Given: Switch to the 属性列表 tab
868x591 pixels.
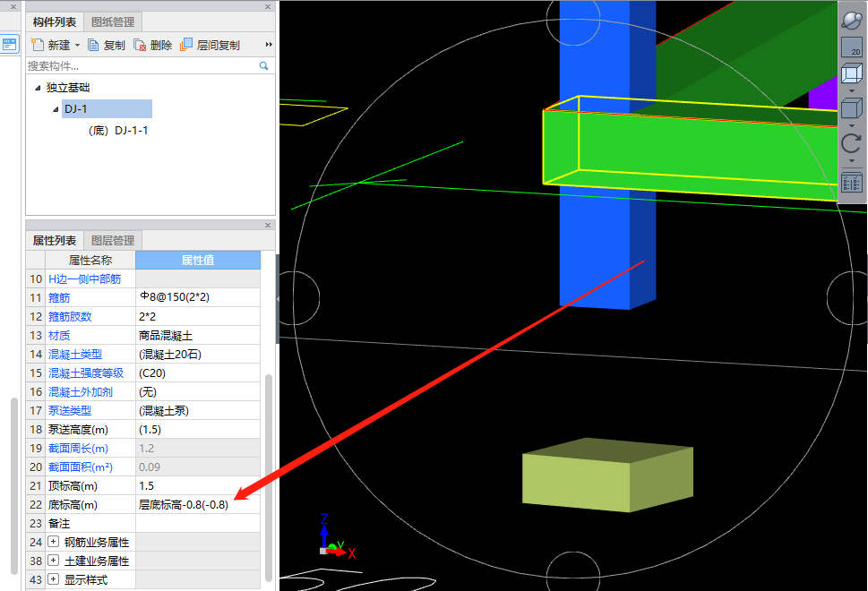Looking at the screenshot, I should click(55, 241).
